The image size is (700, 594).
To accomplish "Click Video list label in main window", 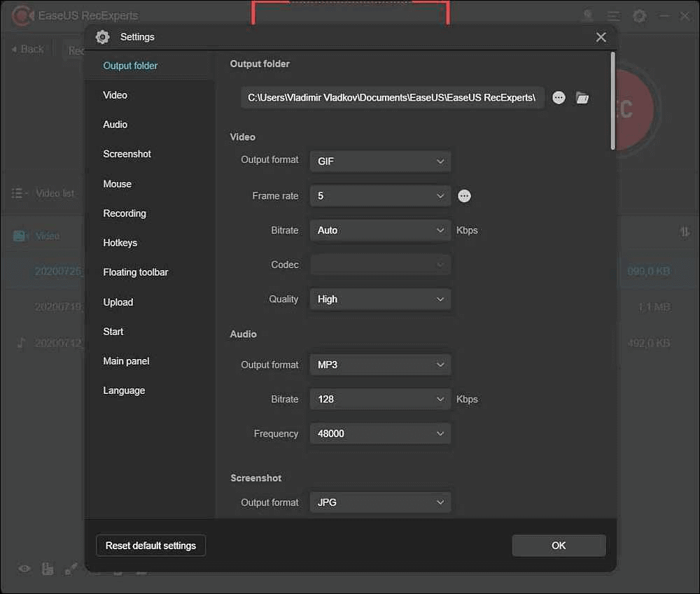I will [x=55, y=193].
